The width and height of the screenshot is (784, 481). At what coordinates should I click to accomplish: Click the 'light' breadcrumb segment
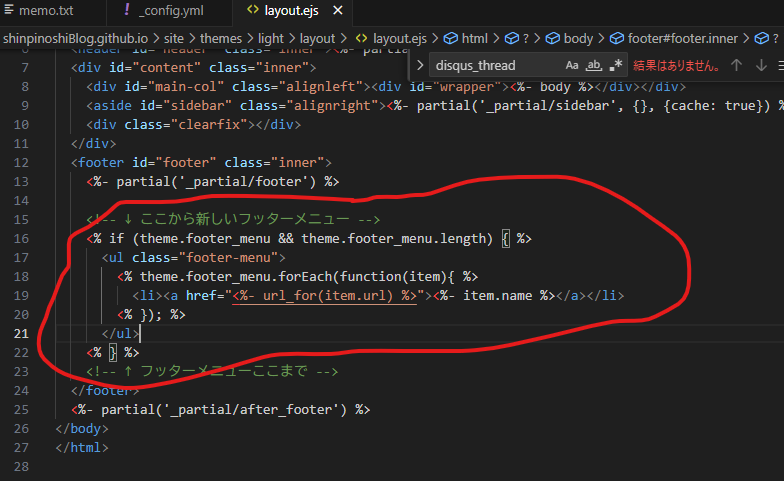pyautogui.click(x=271, y=38)
